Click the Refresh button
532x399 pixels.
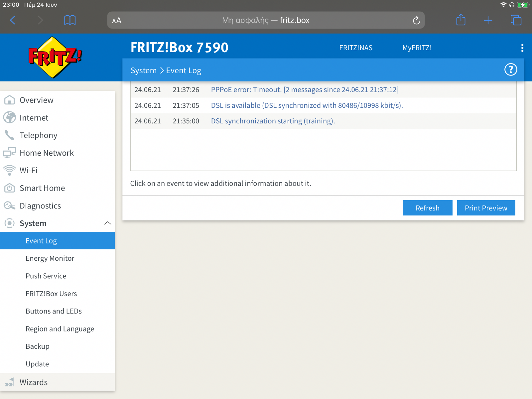point(427,208)
